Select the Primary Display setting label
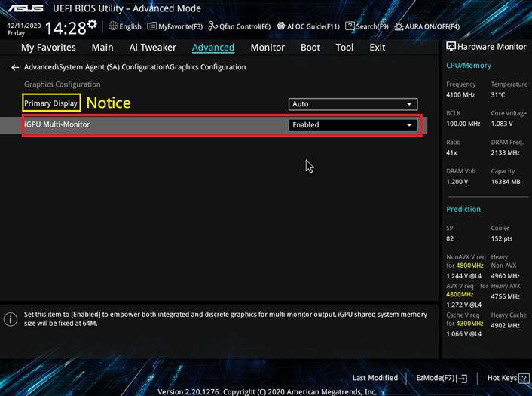Viewport: 532px width, 396px height. click(x=51, y=103)
